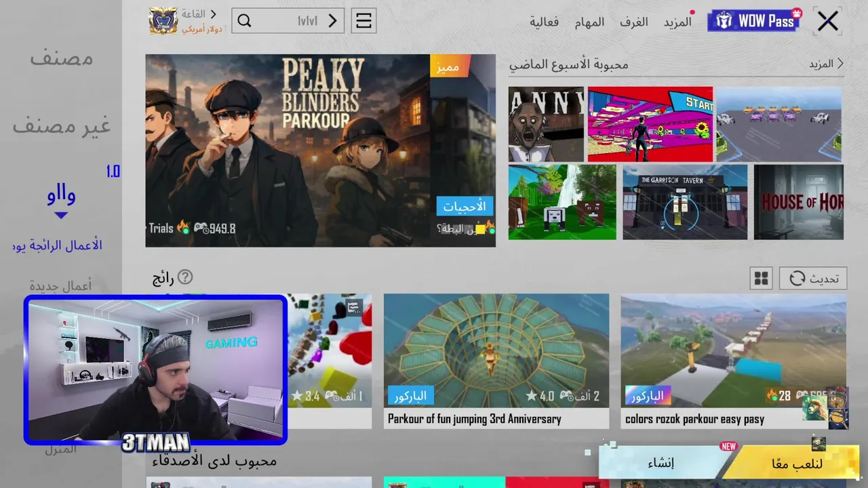Expand المزيد link for last week's favorites
Viewport: 868px width, 488px height.
826,64
